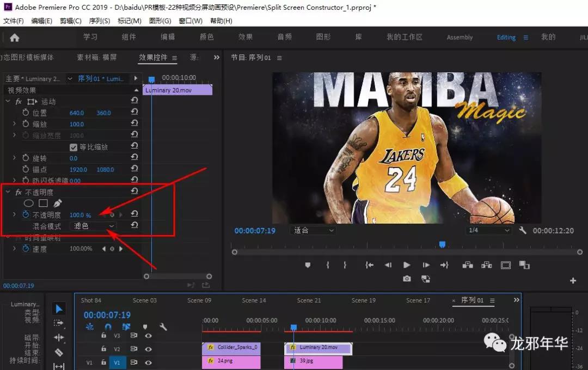The width and height of the screenshot is (588, 370).
Task: Open the blend mode dropdown
Action: point(93,226)
